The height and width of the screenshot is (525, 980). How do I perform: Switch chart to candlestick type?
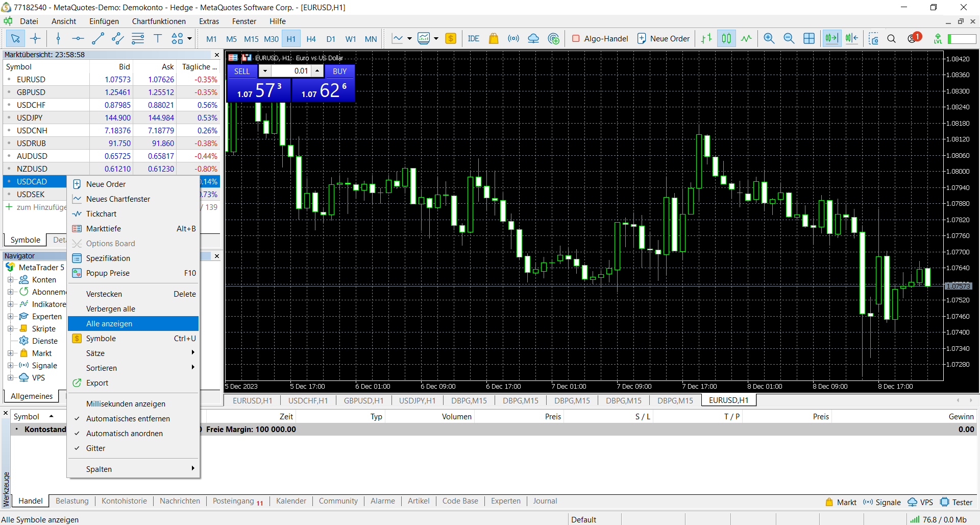tap(726, 38)
